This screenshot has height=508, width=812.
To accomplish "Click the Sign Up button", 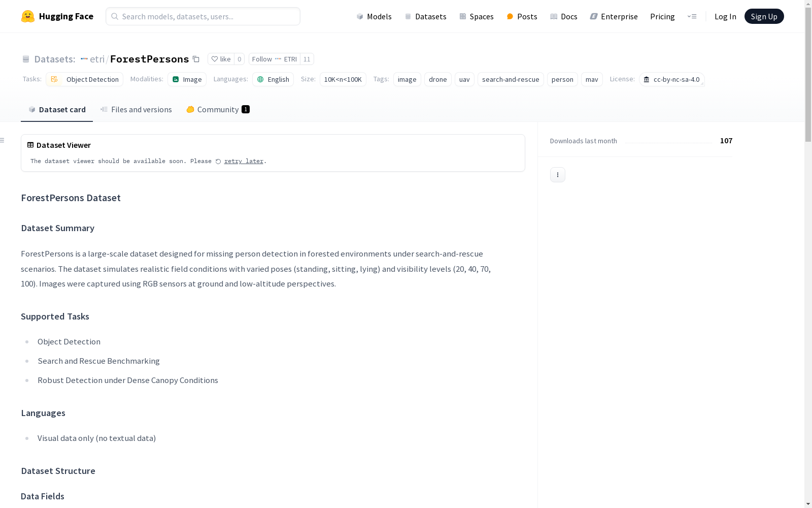I will (x=764, y=16).
